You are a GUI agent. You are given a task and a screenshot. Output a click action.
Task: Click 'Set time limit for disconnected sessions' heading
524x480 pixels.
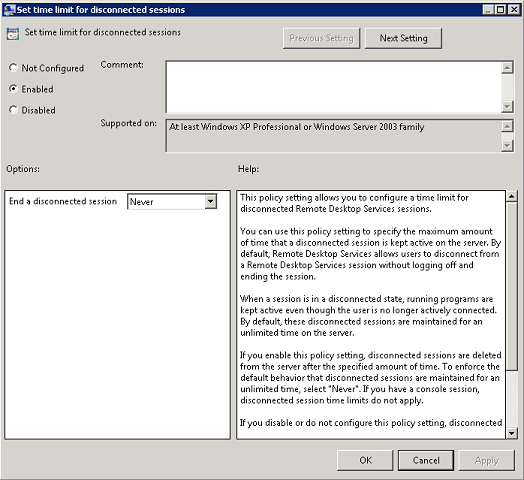[103, 32]
